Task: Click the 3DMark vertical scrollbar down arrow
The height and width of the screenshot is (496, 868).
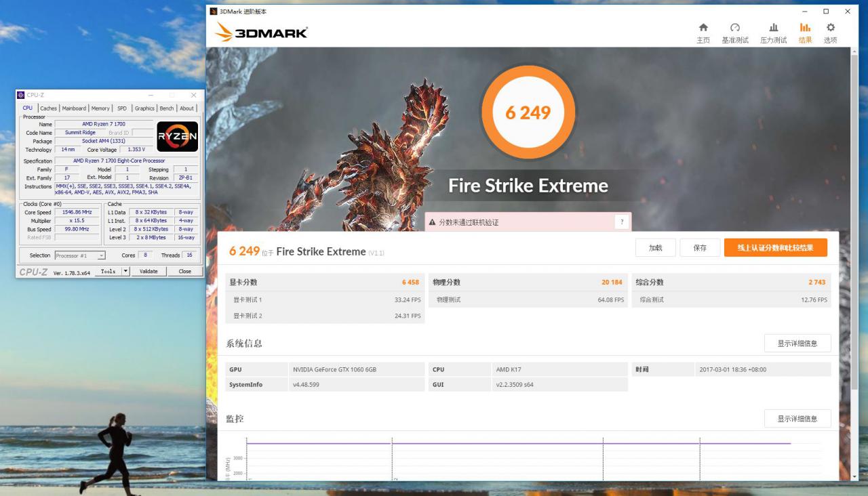Action: point(856,476)
